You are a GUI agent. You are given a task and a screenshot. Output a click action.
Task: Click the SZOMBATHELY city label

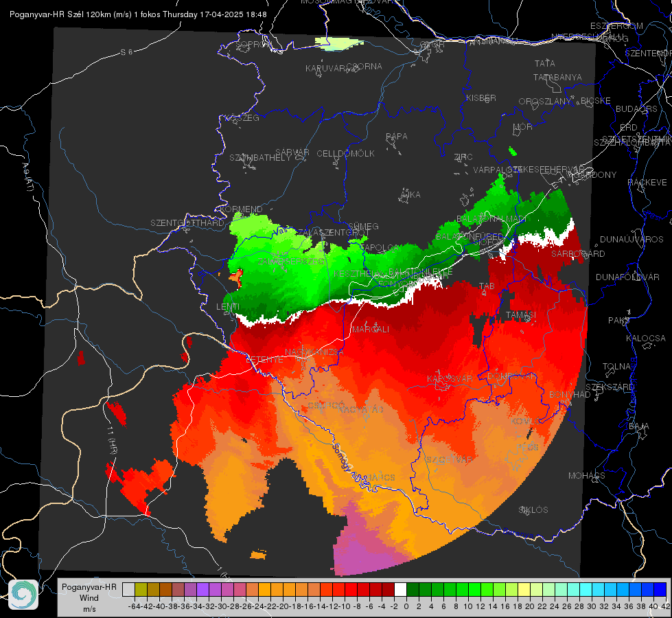pos(260,158)
